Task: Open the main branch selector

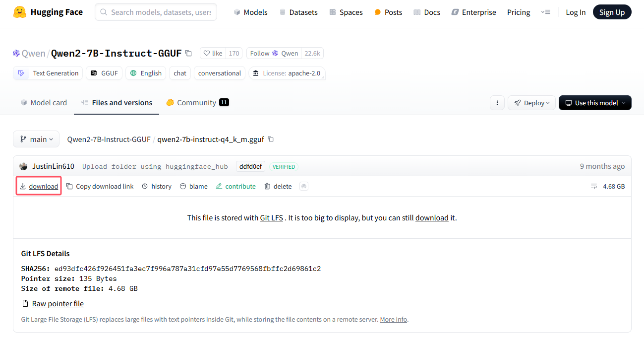Action: pyautogui.click(x=36, y=139)
